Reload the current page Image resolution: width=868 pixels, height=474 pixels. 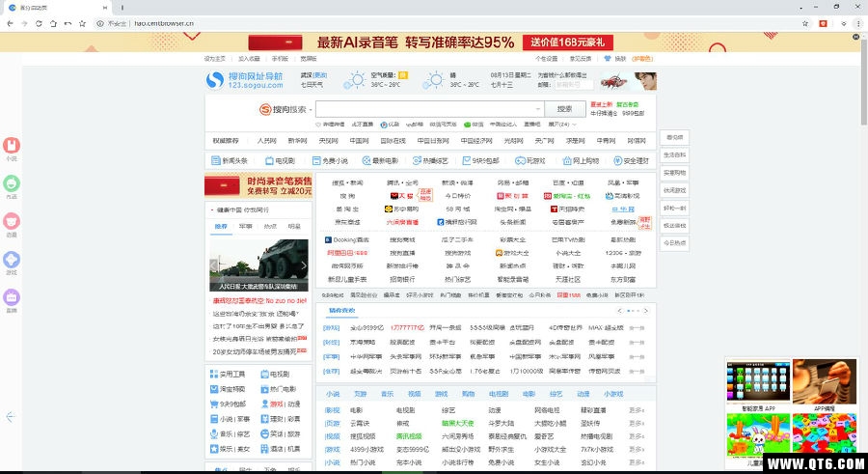point(39,24)
